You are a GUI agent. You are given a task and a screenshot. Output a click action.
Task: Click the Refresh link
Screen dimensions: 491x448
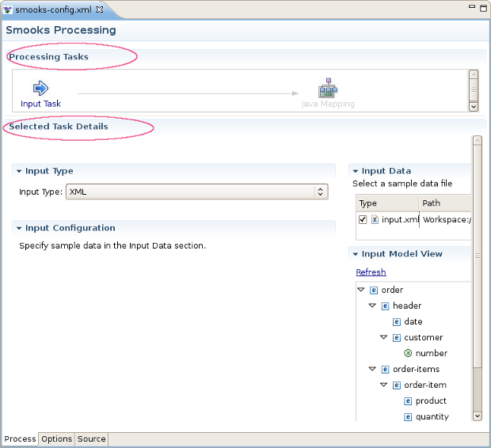[x=371, y=272]
